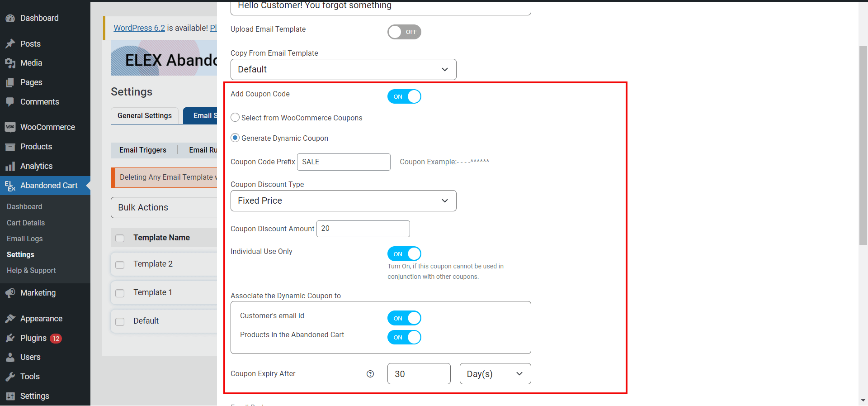The width and height of the screenshot is (868, 406).
Task: Open WooCommerce via its sidebar icon
Action: click(10, 127)
